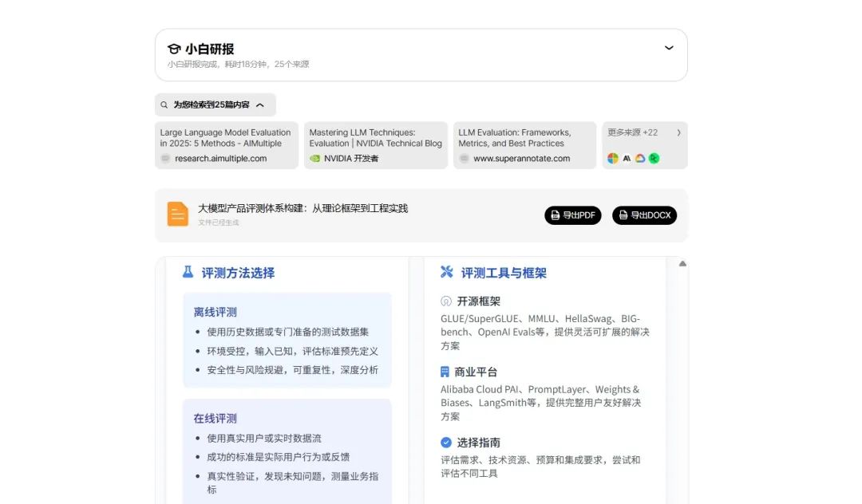This screenshot has width=862, height=504.
Task: Click the AI favicon in the 更多来源 card
Action: [627, 158]
